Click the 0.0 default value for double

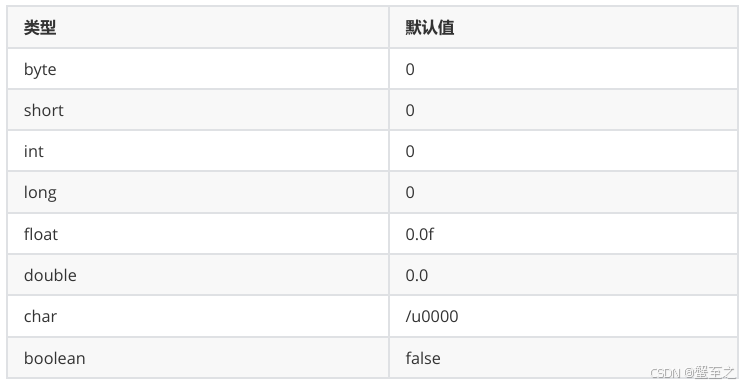point(416,275)
